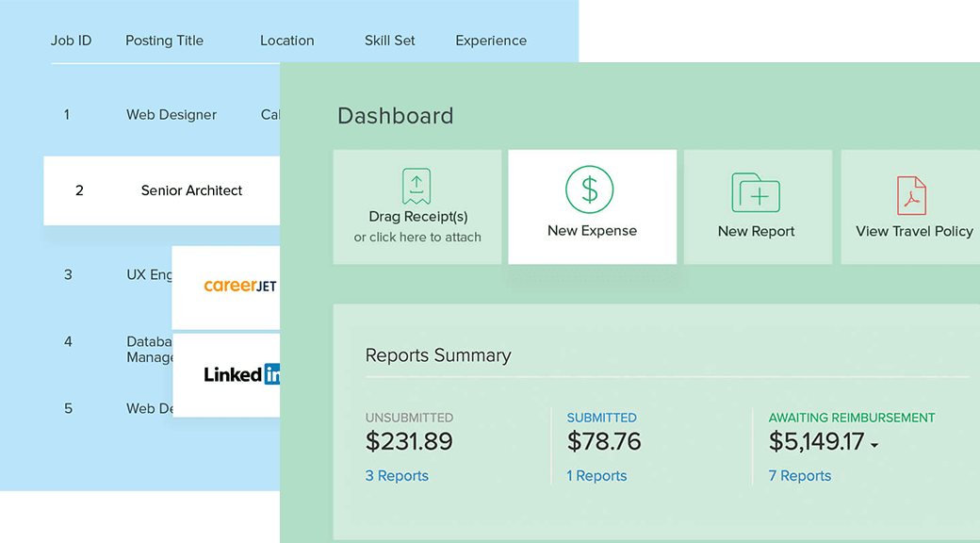
Task: Click the Reports Summary heading
Action: point(438,355)
